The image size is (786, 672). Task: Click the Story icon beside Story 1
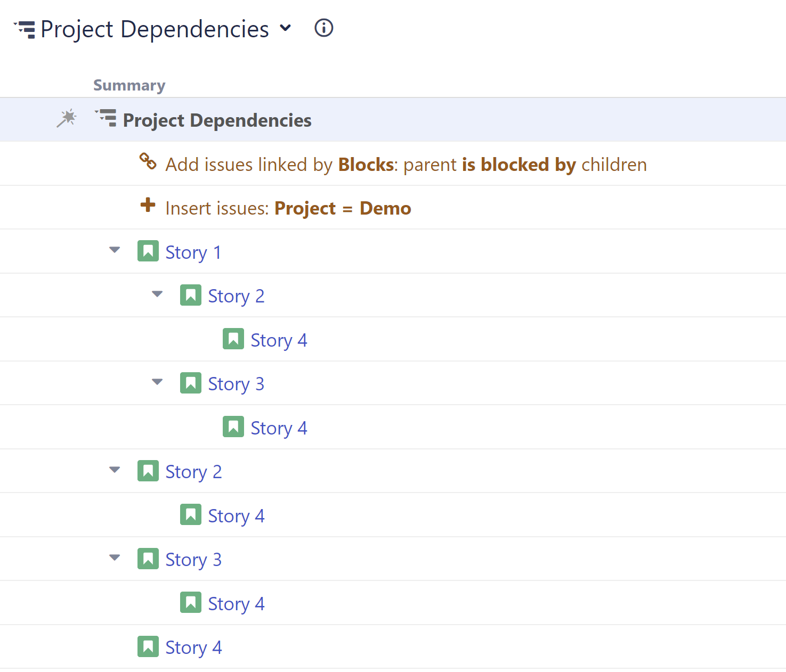(x=148, y=251)
